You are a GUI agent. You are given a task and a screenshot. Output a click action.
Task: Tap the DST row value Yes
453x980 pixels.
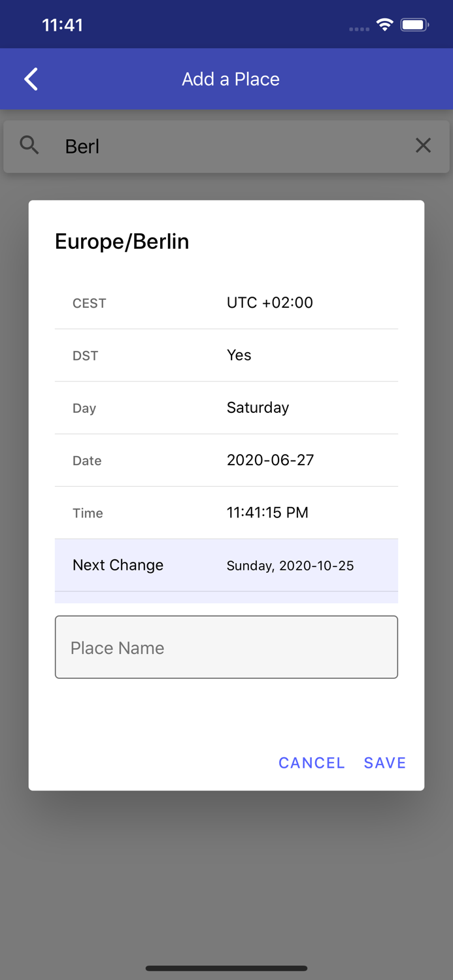(x=239, y=355)
